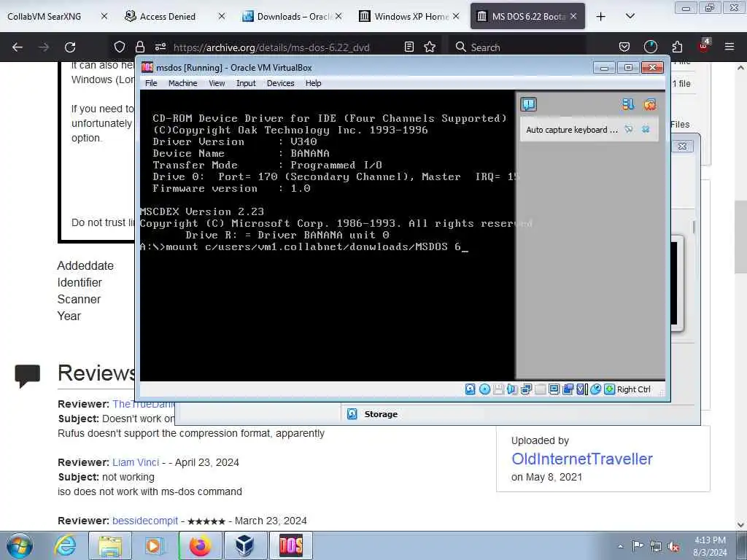747x560 pixels.
Task: Switch to the Windows XP Home tab
Action: [x=411, y=17]
